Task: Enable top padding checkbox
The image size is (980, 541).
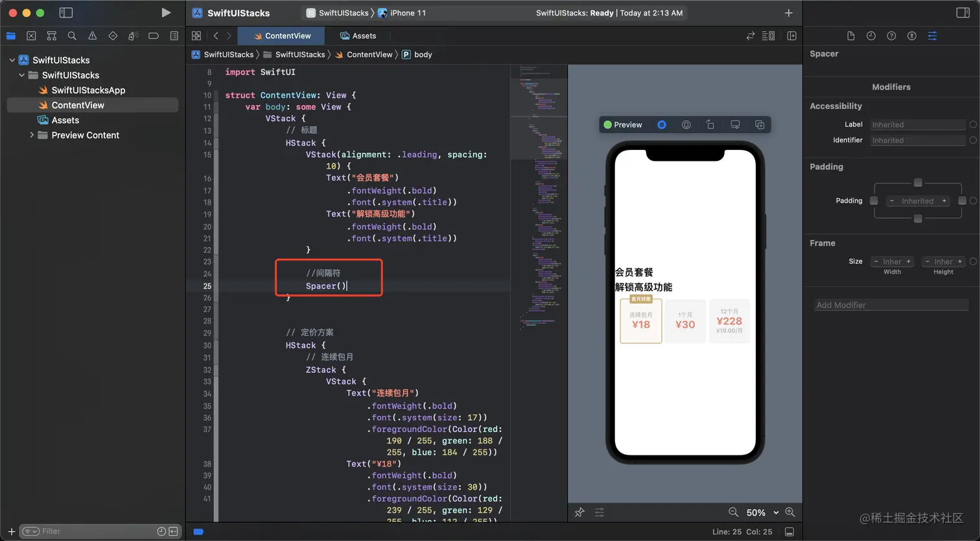Action: (918, 182)
